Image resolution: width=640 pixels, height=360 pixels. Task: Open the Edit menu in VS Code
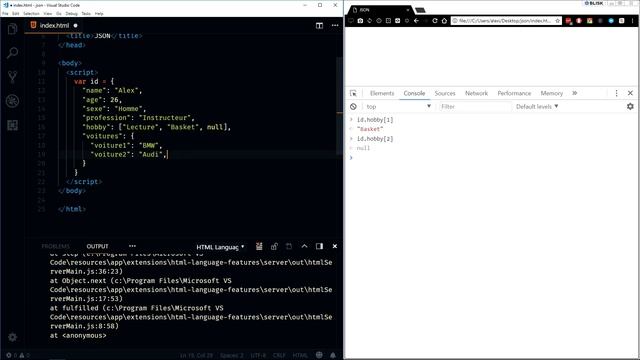pos(16,13)
